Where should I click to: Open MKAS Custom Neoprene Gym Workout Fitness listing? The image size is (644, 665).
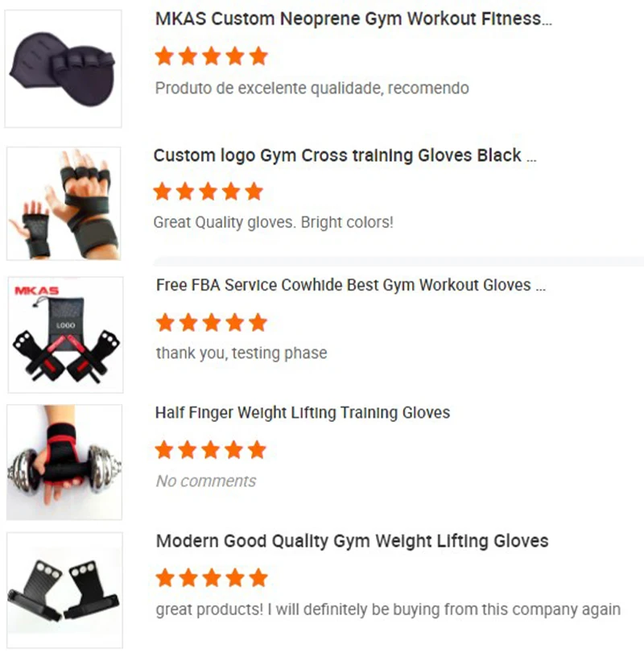(353, 19)
